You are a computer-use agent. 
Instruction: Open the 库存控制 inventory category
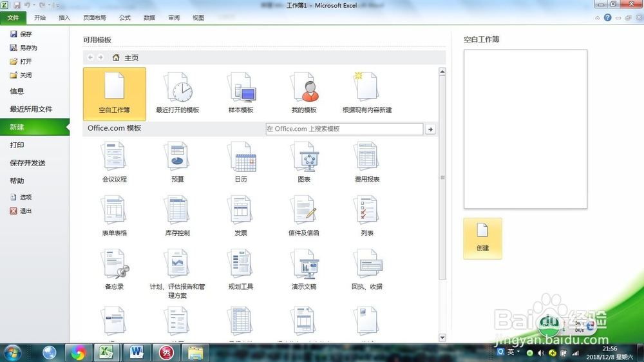click(178, 215)
